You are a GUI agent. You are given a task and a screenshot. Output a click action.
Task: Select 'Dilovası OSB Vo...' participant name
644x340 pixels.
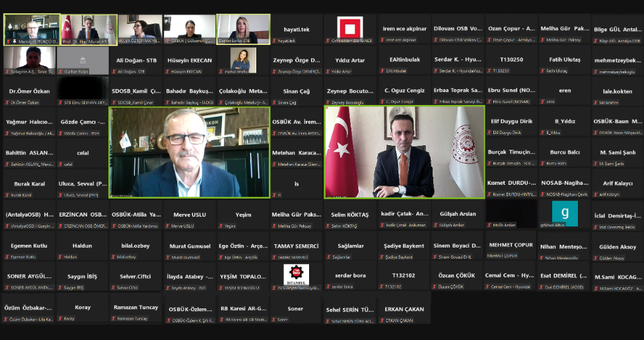[458, 29]
